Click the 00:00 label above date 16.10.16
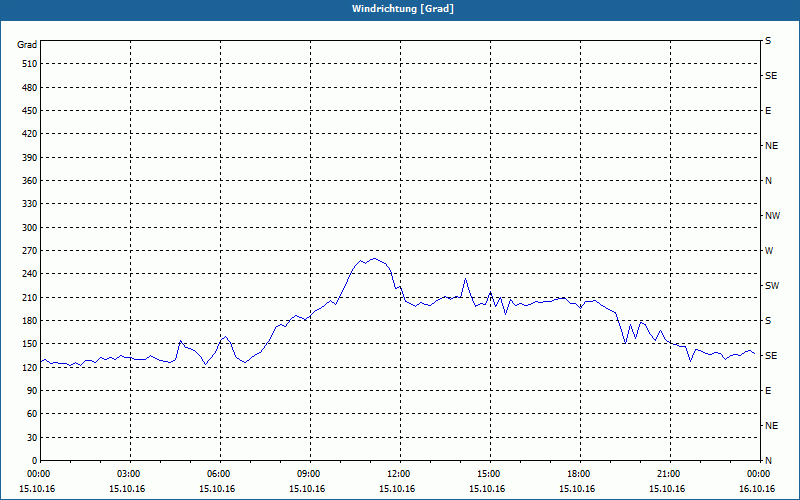This screenshot has width=800, height=500. pos(759,474)
